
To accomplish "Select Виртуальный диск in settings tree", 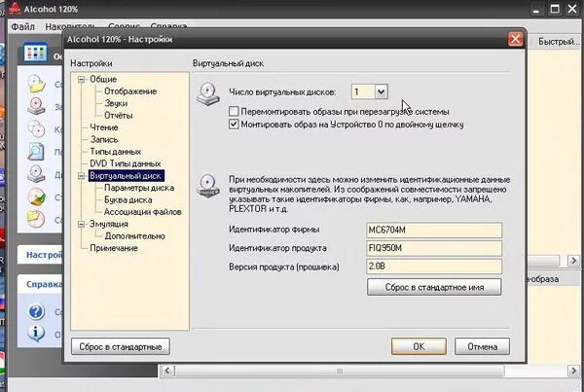I will tap(126, 176).
